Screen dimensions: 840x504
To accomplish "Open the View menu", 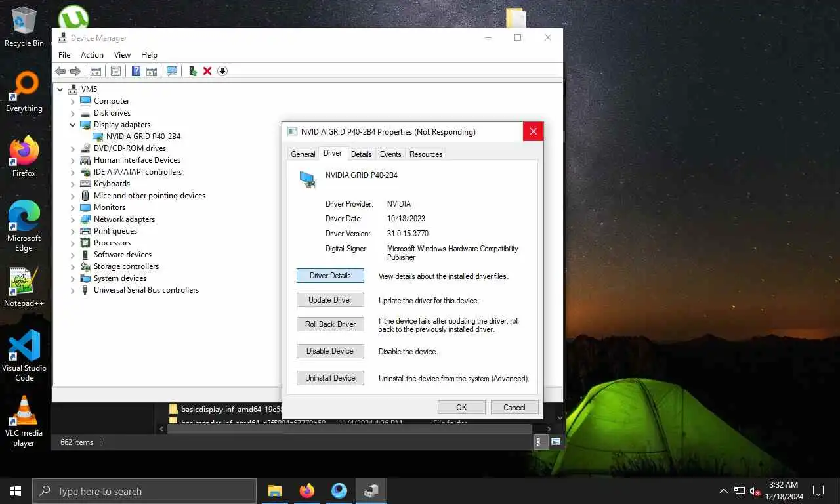I will [122, 55].
